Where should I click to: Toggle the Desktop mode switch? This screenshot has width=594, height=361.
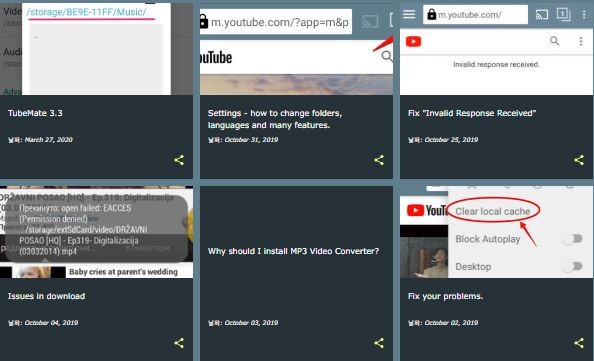point(572,267)
